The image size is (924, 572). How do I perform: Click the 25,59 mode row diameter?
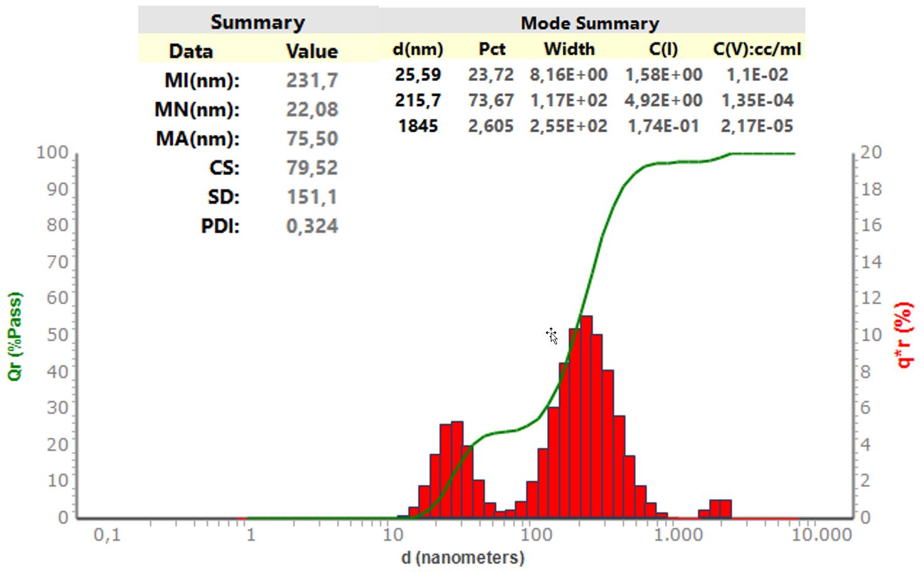point(418,75)
